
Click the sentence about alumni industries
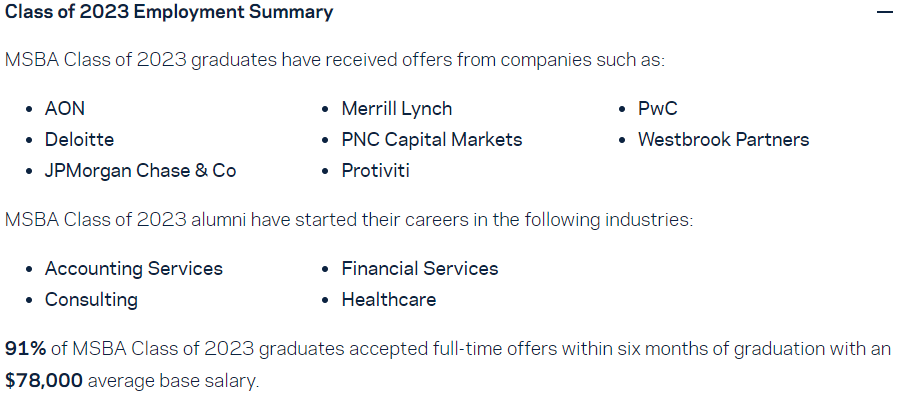pyautogui.click(x=349, y=221)
